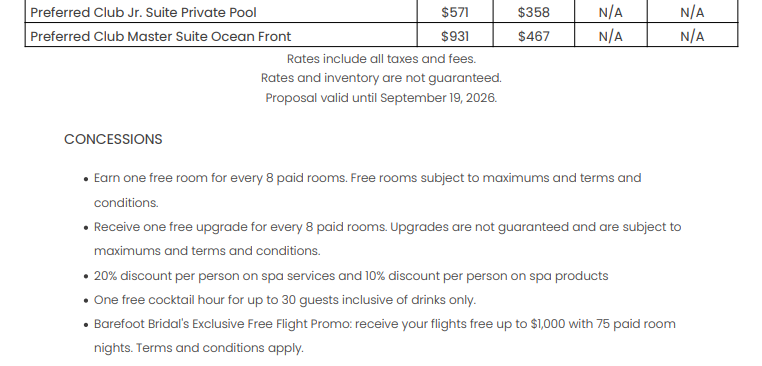The height and width of the screenshot is (366, 762).
Task: Click the word 'conditions.' under free room bullet
Action: pyautogui.click(x=126, y=203)
